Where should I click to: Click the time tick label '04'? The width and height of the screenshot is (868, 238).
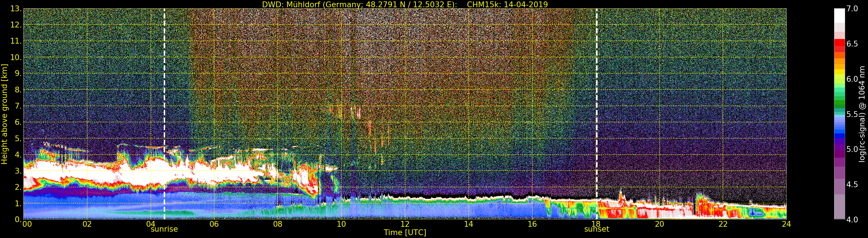[151, 224]
